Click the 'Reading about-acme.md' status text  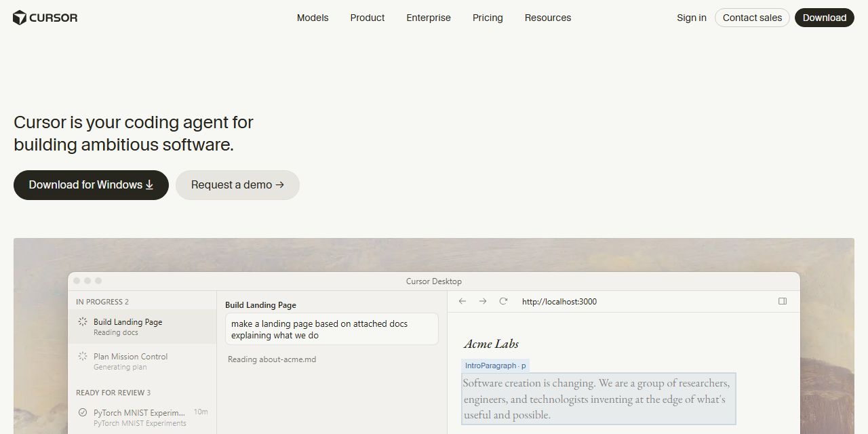(x=272, y=359)
